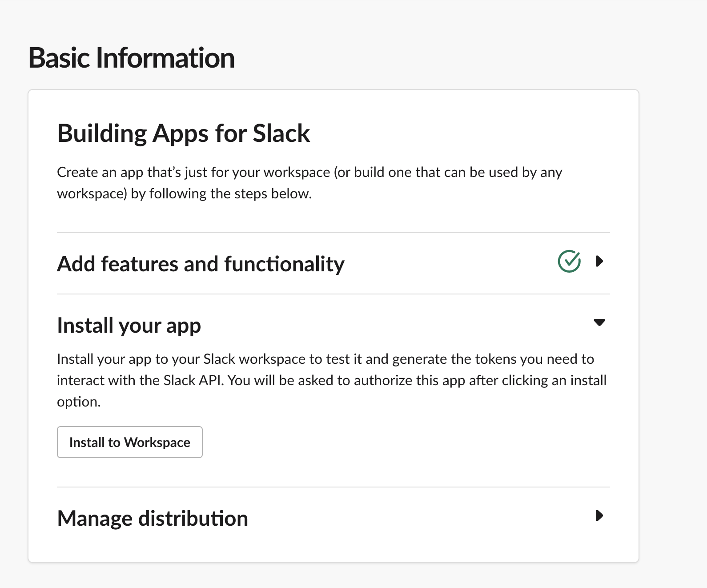Expand the Manage distribution arrow
The width and height of the screenshot is (707, 588).
tap(599, 516)
